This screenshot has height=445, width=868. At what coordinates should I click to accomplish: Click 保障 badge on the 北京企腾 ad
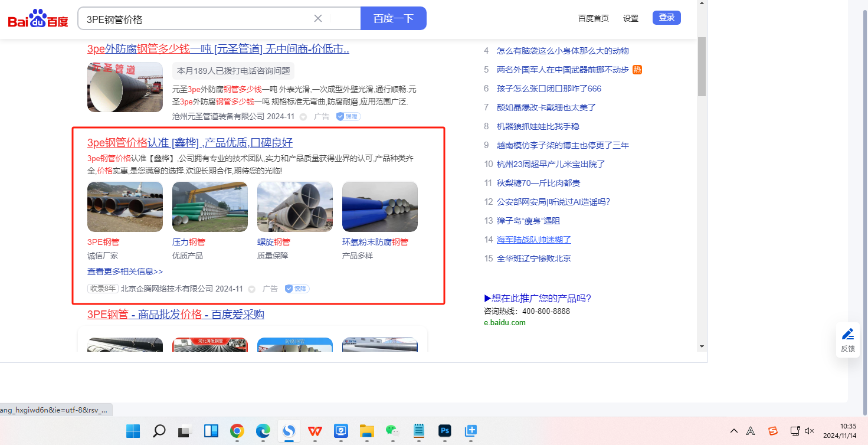(297, 289)
